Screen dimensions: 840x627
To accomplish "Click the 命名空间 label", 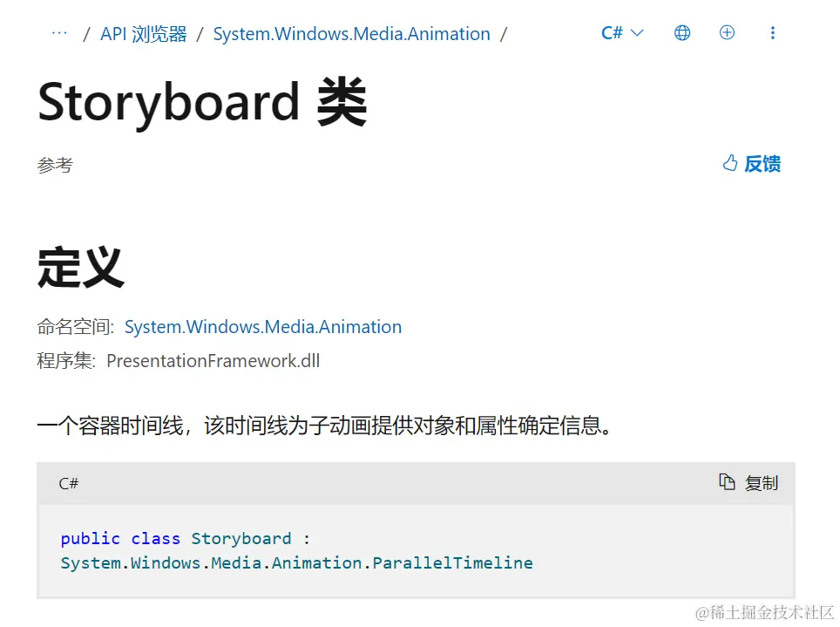I will (76, 327).
